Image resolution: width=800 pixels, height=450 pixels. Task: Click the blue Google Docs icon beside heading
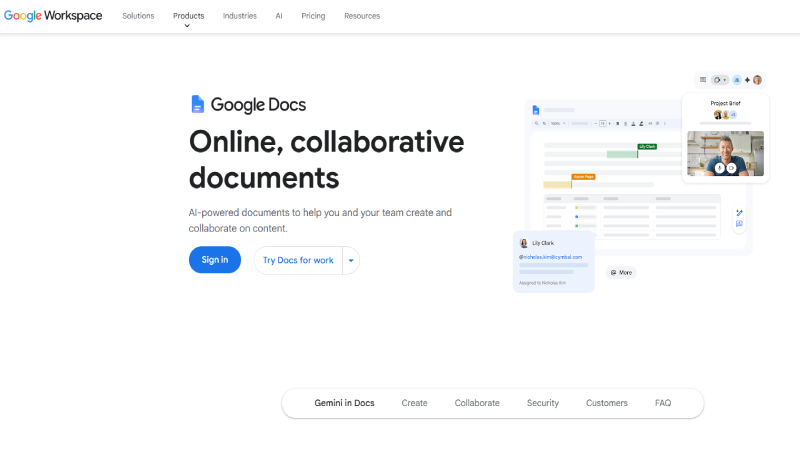tap(197, 104)
